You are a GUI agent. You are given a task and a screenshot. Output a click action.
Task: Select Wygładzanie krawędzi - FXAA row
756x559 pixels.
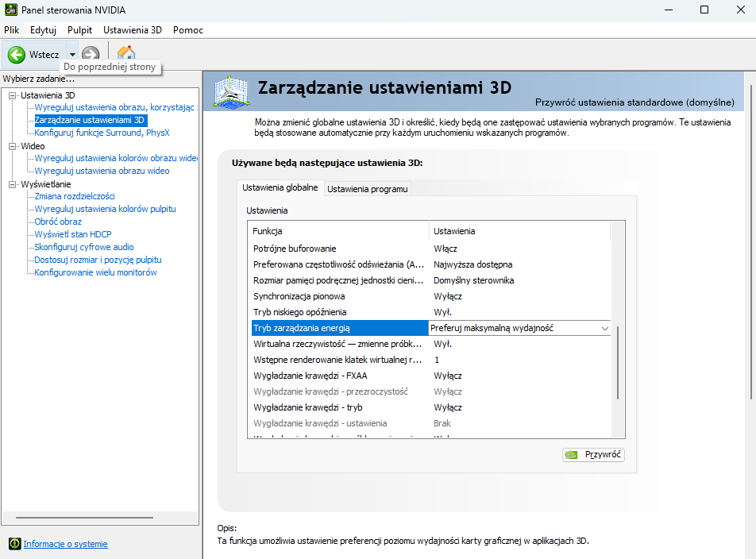coord(430,376)
